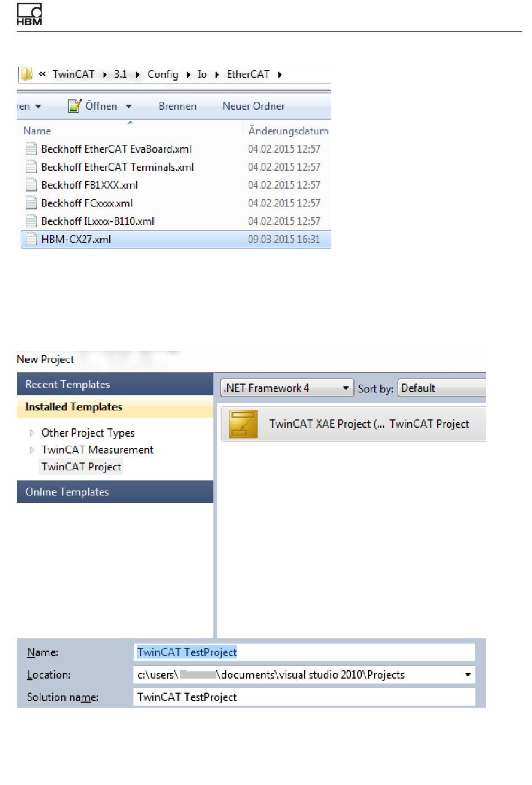532x785 pixels.
Task: Click the HBM logo at page top
Action: [x=29, y=15]
